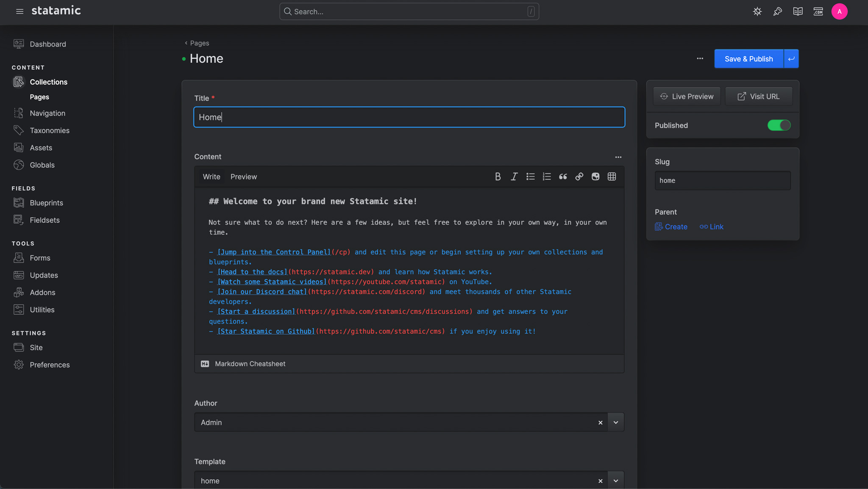Insert a blockquote
The image size is (868, 489).
point(563,177)
